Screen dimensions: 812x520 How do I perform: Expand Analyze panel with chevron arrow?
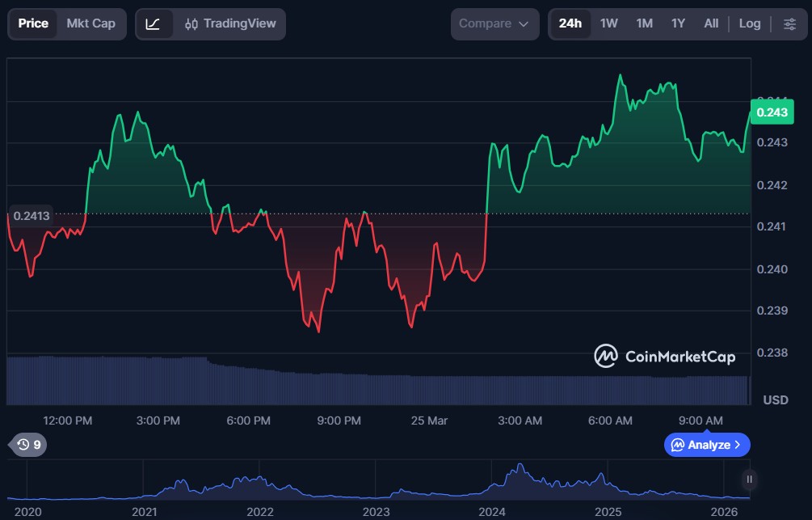click(x=737, y=445)
